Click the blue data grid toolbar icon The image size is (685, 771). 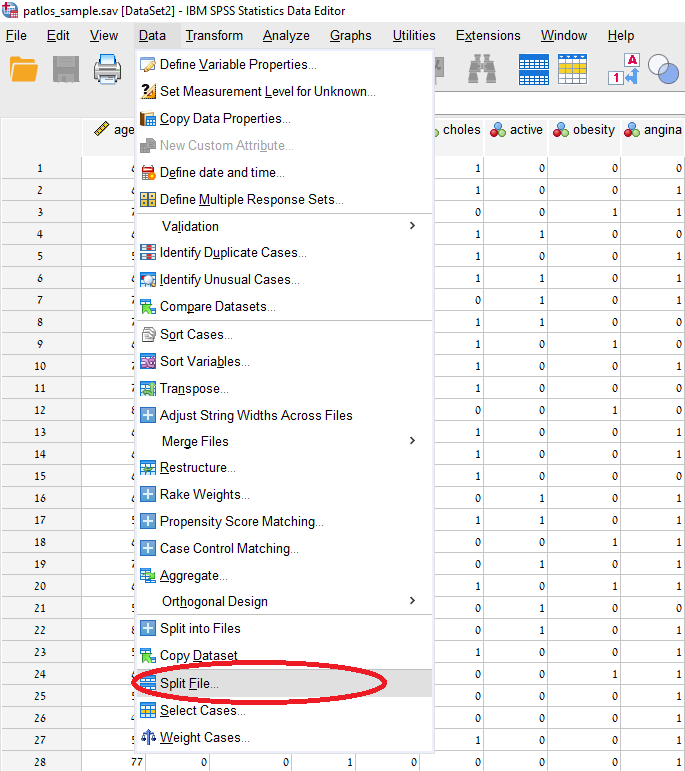[x=534, y=70]
